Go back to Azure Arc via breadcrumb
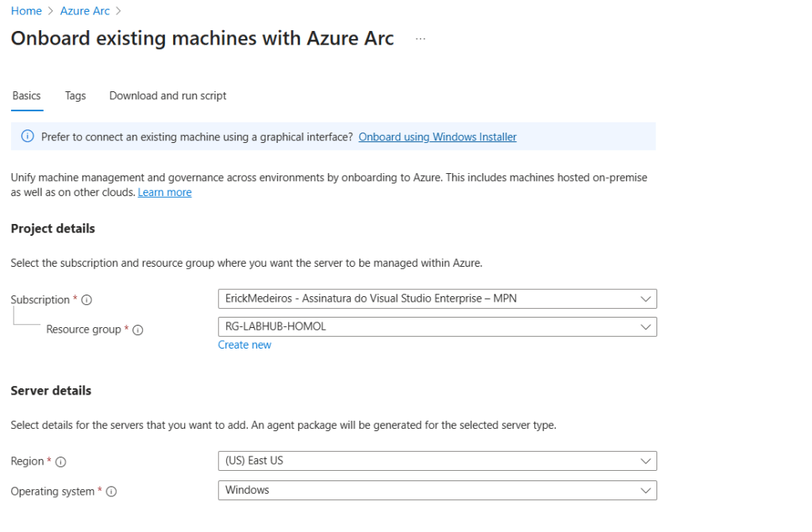The width and height of the screenshot is (812, 532). pos(85,11)
